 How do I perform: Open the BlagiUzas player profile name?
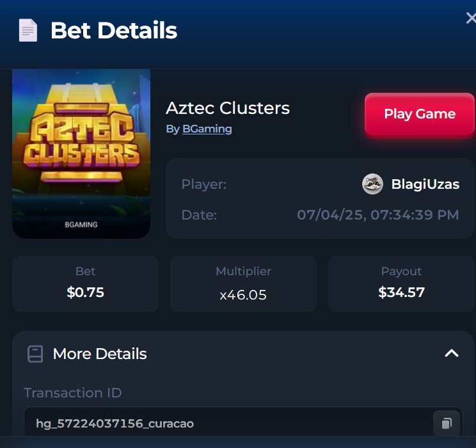(425, 184)
